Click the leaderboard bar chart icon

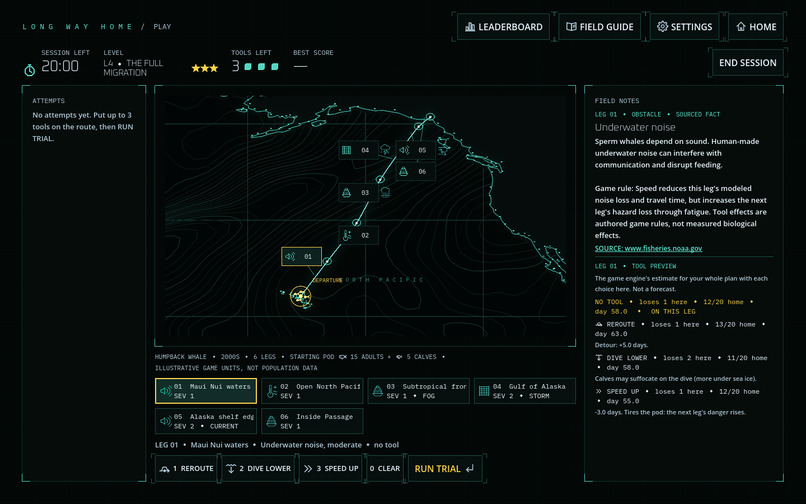click(470, 27)
